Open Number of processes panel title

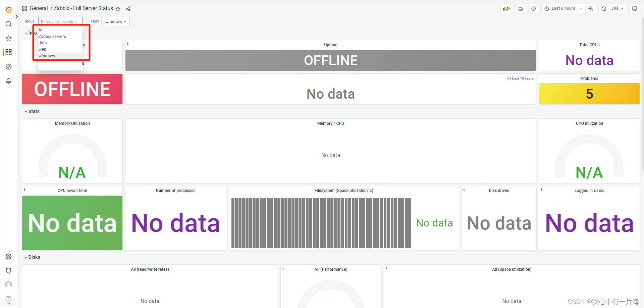pos(175,191)
